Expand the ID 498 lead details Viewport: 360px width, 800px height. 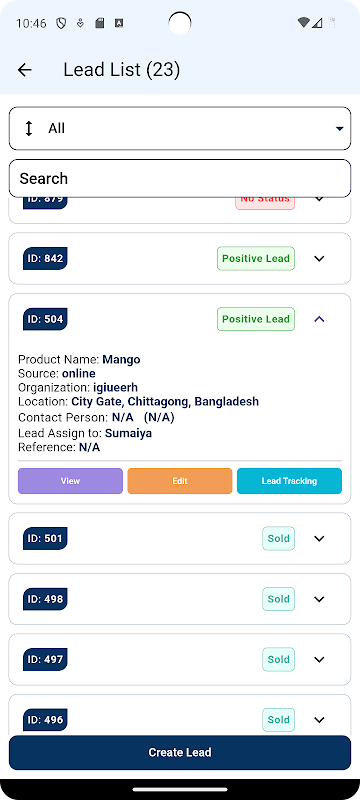[319, 599]
